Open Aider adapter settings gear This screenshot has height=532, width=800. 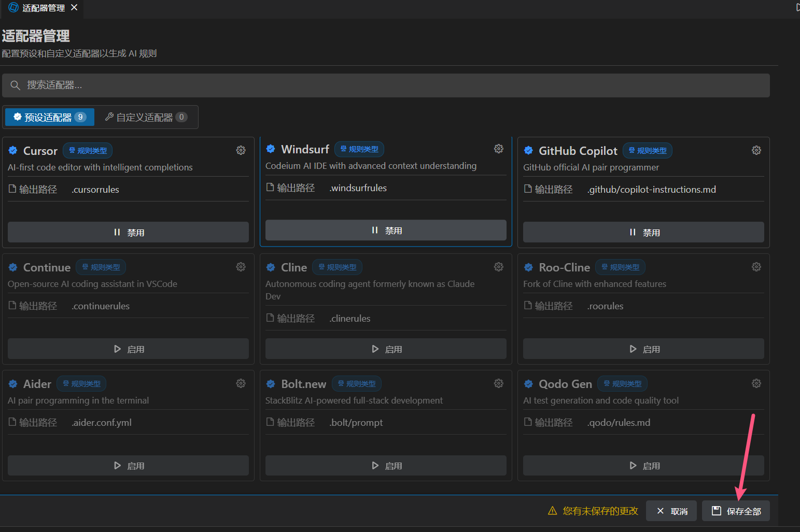click(x=241, y=383)
